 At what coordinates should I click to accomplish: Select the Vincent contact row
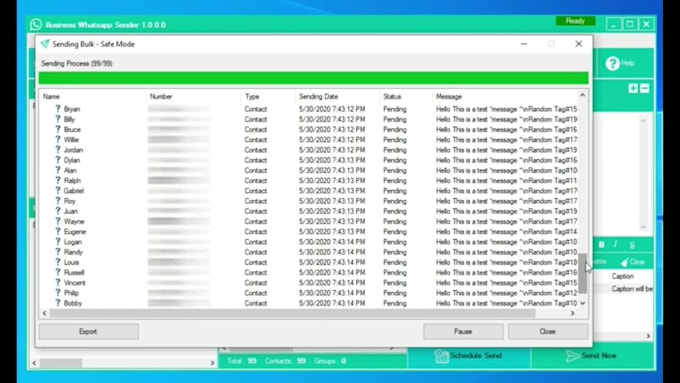click(309, 282)
